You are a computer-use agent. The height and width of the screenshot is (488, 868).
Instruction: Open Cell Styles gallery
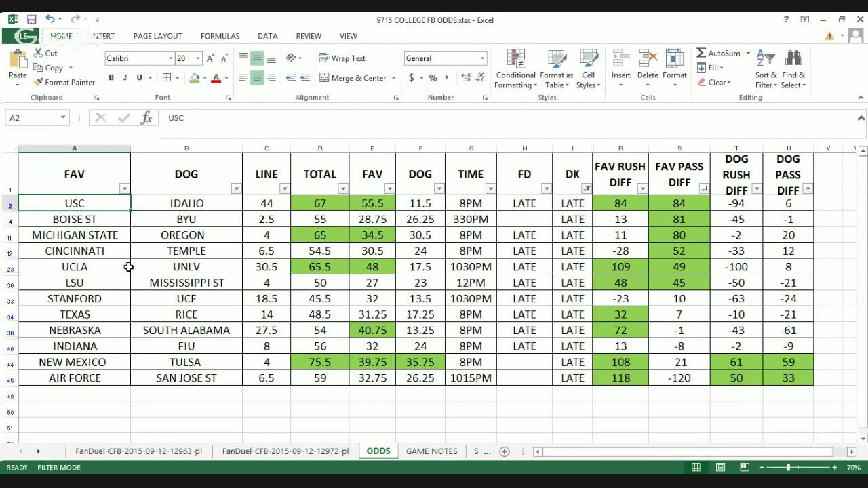tap(589, 69)
